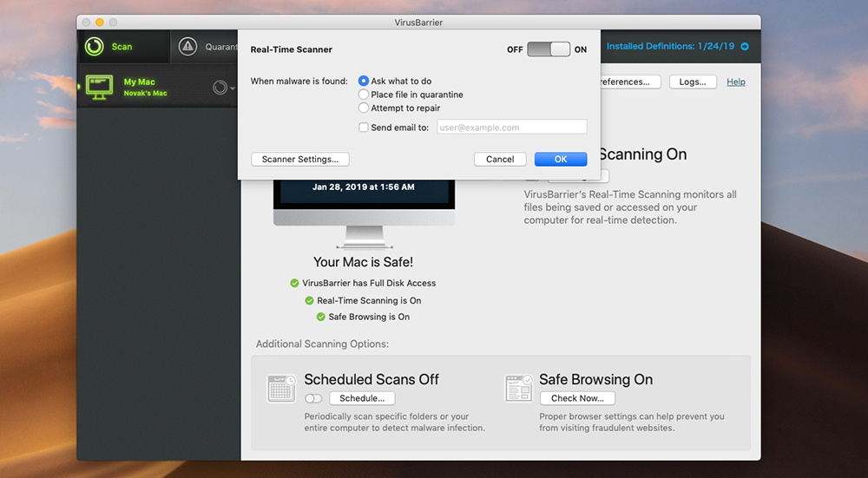Click the Installed Definitions arrow icon
868x478 pixels.
point(745,47)
